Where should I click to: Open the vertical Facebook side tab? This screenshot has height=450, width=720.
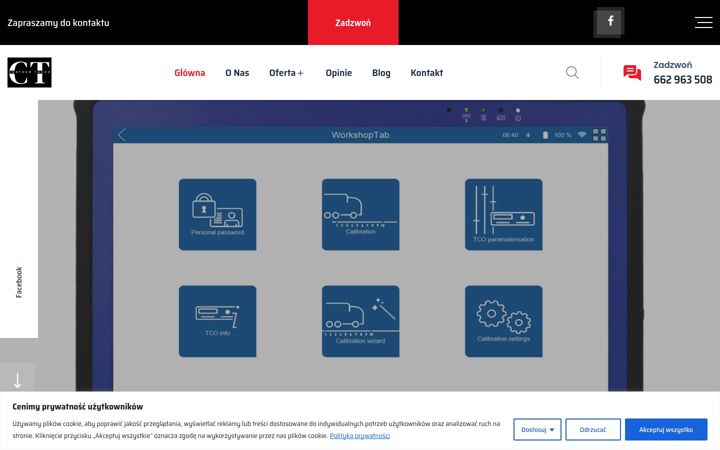point(19,282)
